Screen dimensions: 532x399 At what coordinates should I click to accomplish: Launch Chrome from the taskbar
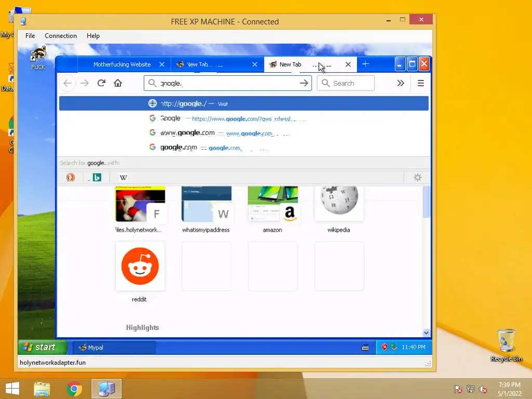point(74,389)
